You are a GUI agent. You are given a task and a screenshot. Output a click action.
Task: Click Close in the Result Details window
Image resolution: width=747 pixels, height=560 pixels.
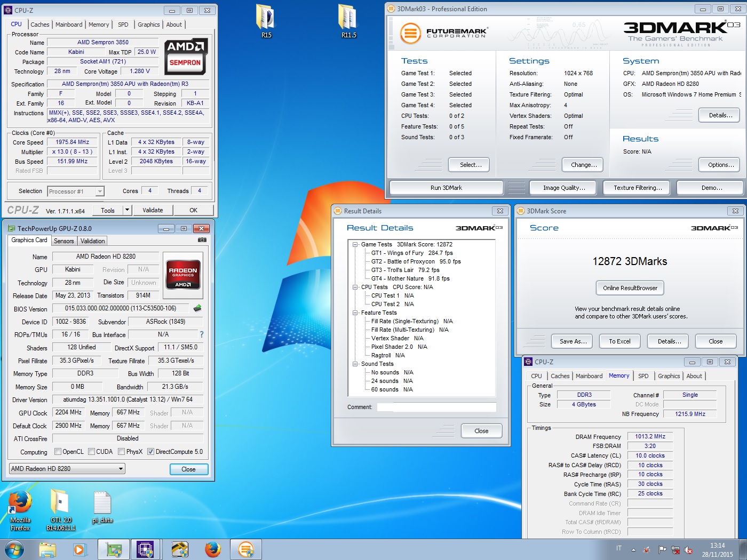pyautogui.click(x=481, y=431)
